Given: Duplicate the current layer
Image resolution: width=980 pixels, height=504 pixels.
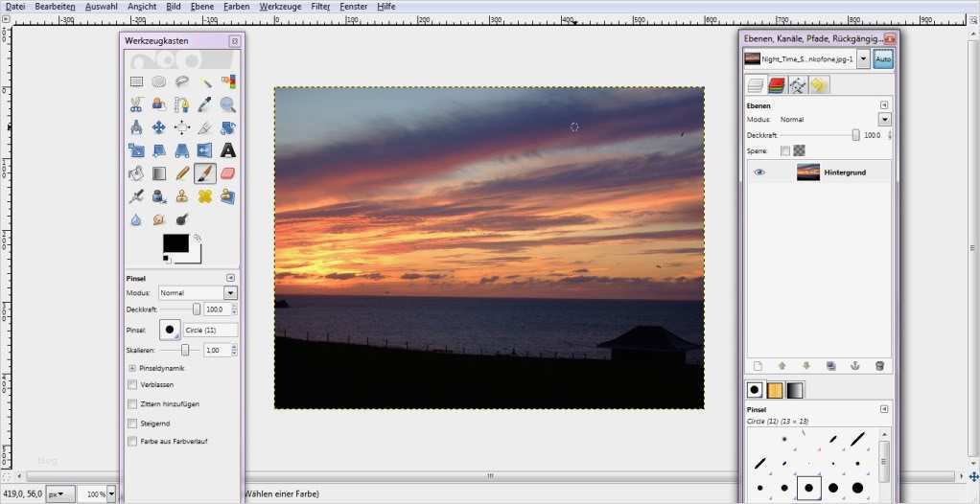Looking at the screenshot, I should click(830, 366).
